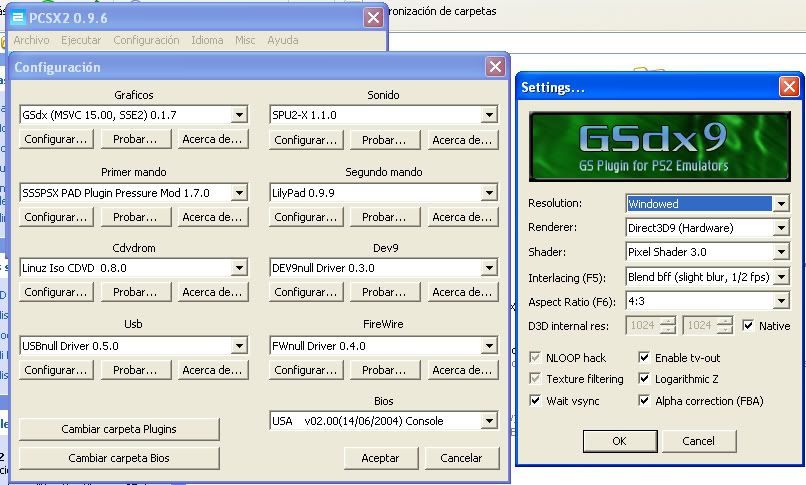Open the Configuración menu
Image resolution: width=806 pixels, height=485 pixels.
pyautogui.click(x=146, y=40)
